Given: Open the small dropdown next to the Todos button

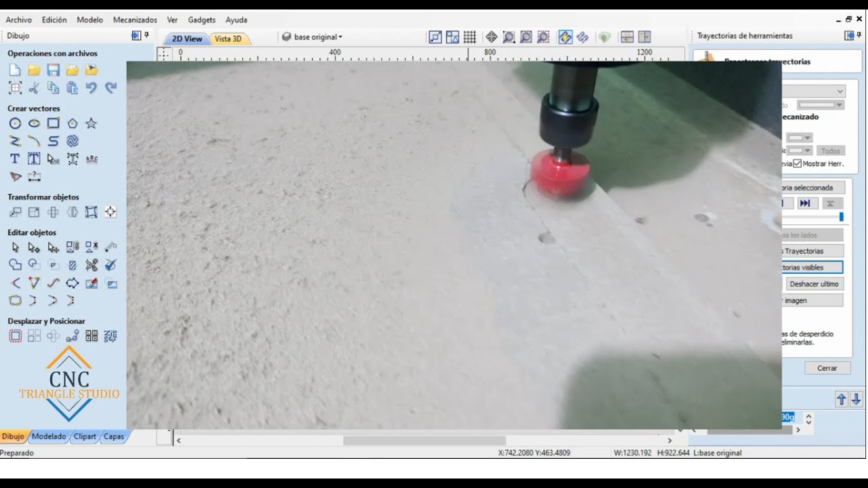Looking at the screenshot, I should coord(799,150).
